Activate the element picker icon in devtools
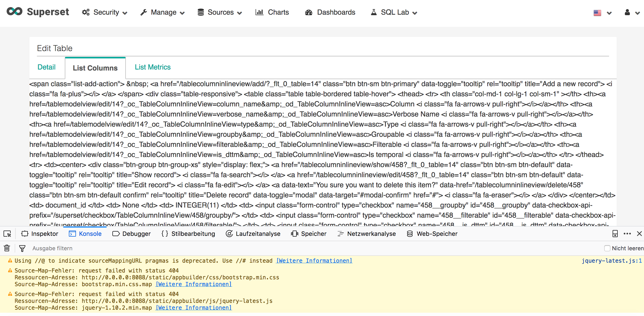The width and height of the screenshot is (644, 316). [7, 234]
